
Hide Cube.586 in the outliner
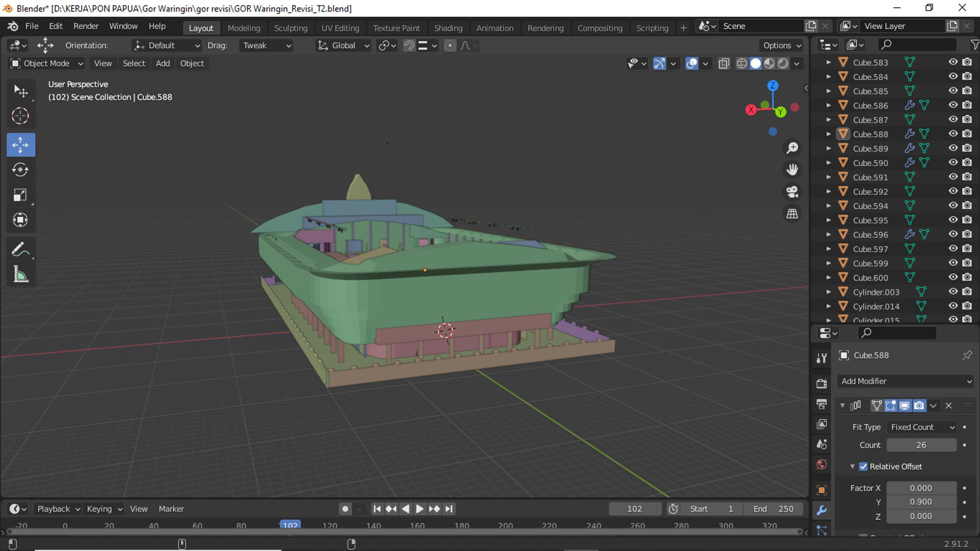point(953,105)
